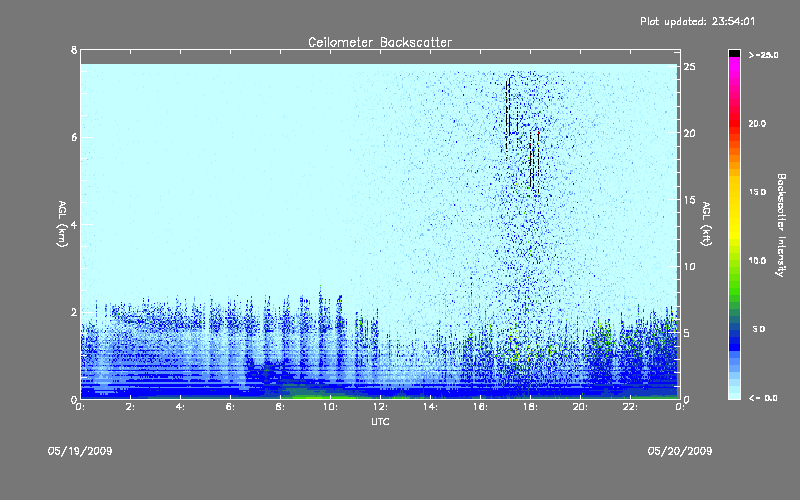The image size is (800, 500).
Task: Click the '2:' UTC hour tick label
Action: coord(131,407)
